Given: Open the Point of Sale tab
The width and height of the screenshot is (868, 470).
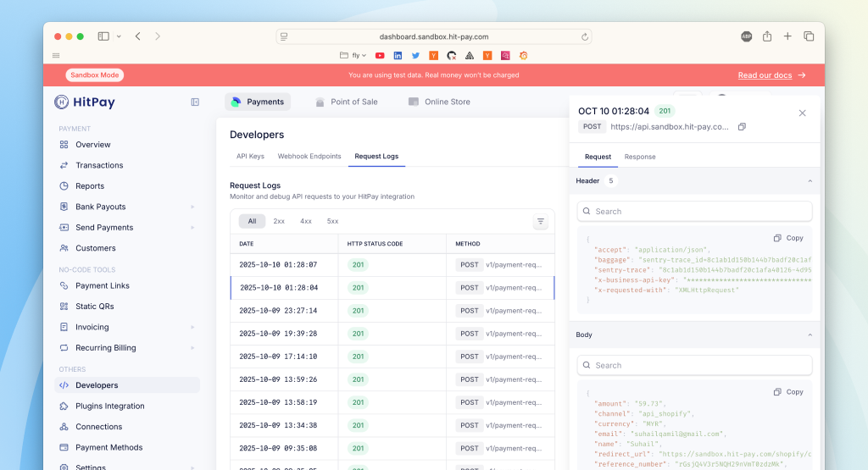Looking at the screenshot, I should tap(347, 102).
